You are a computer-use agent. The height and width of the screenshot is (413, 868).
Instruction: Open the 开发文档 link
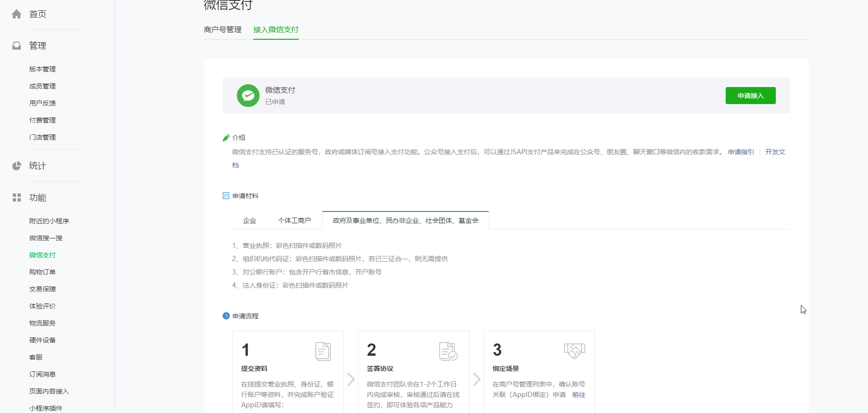(x=775, y=152)
